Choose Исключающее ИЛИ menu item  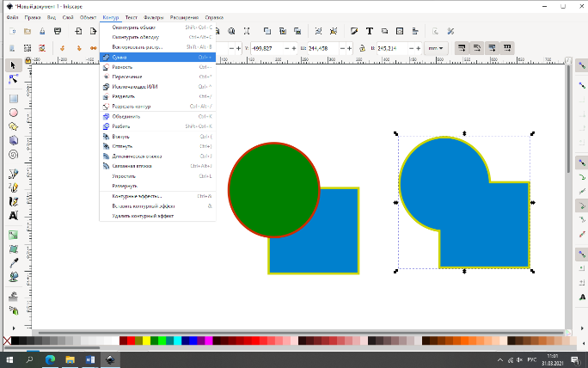[157, 87]
